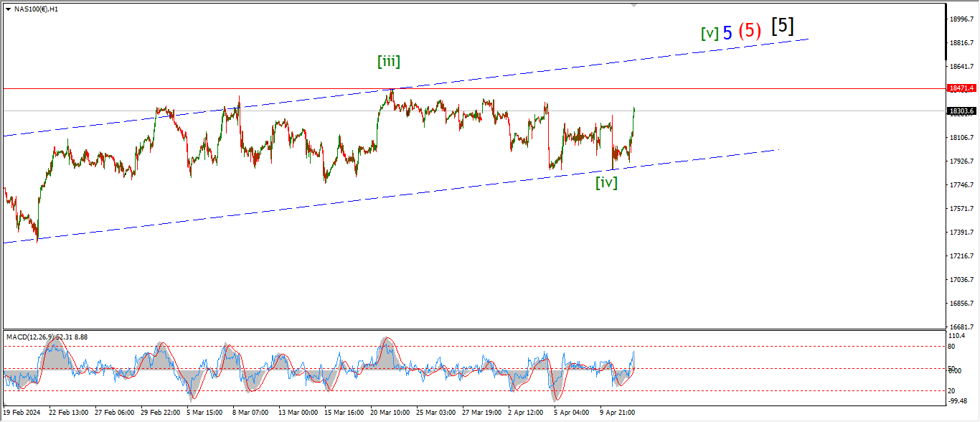Select the green [v] wave label
This screenshot has height=422, width=980.
[x=710, y=33]
